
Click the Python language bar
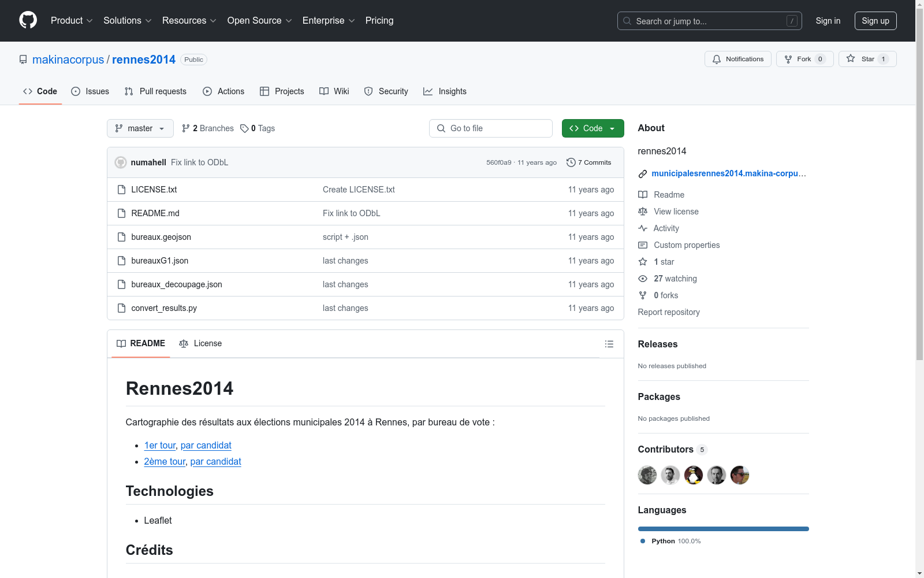click(x=723, y=529)
